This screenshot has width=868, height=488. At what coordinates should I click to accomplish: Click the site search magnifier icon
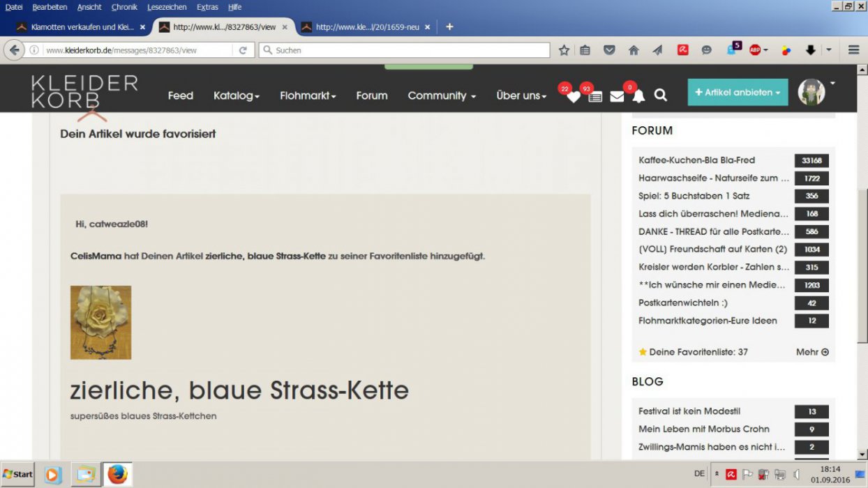pos(660,96)
